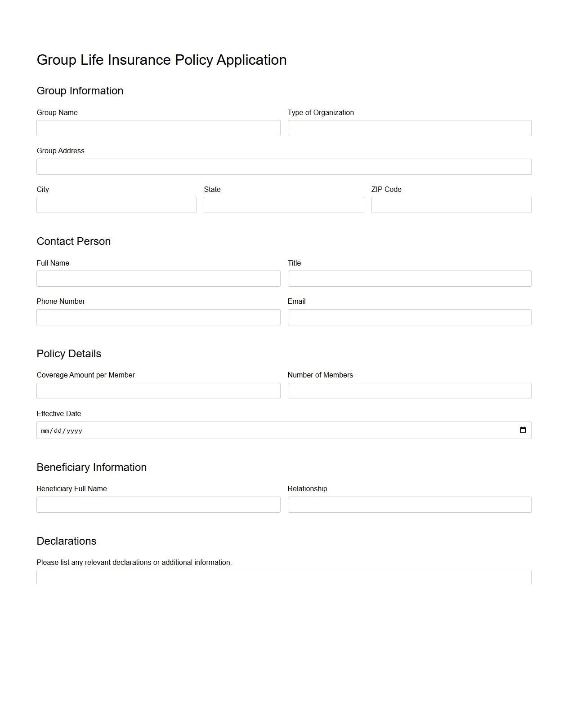Click the Group Address input box

(284, 167)
